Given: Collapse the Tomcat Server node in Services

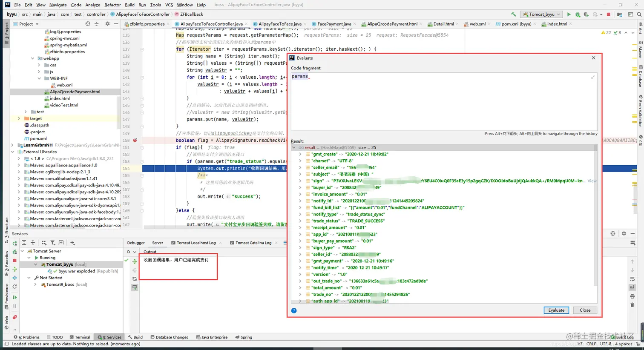Looking at the screenshot, I should (22, 251).
